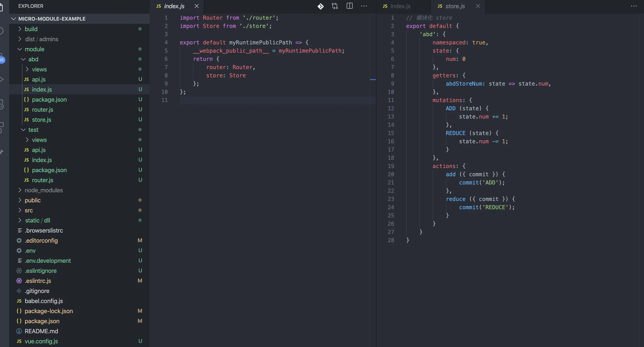The width and height of the screenshot is (644, 347).
Task: Open README.md in the file tree
Action: [41, 331]
